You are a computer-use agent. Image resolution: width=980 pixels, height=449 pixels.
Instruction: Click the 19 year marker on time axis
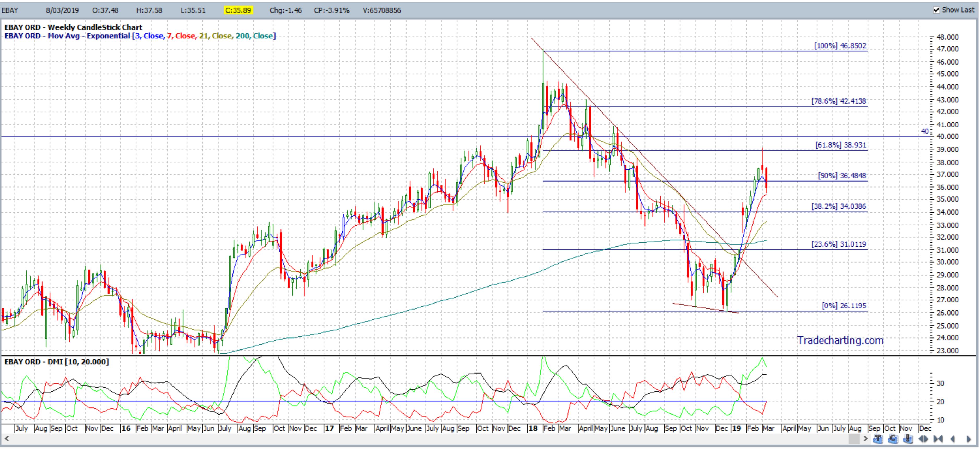(x=737, y=428)
